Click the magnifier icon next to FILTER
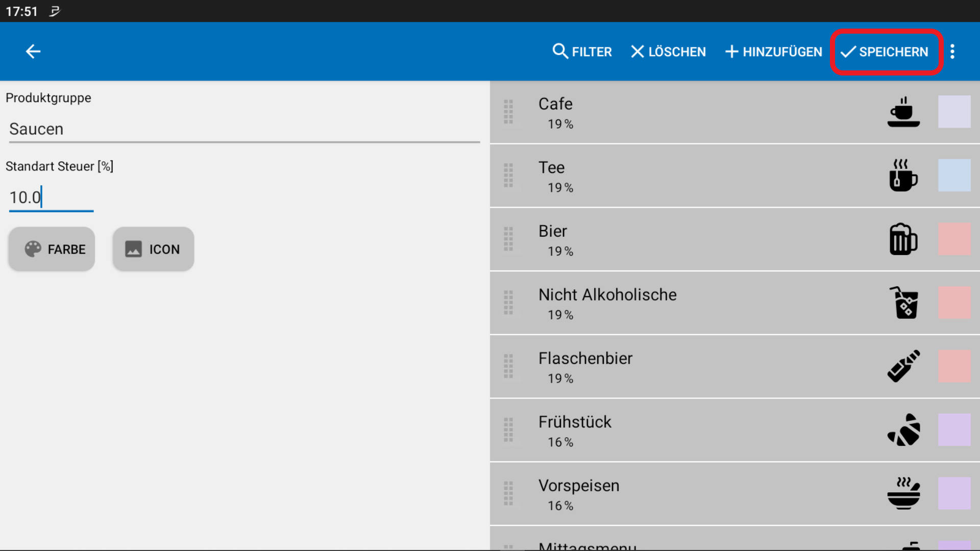Viewport: 980px width, 551px height. click(x=560, y=51)
